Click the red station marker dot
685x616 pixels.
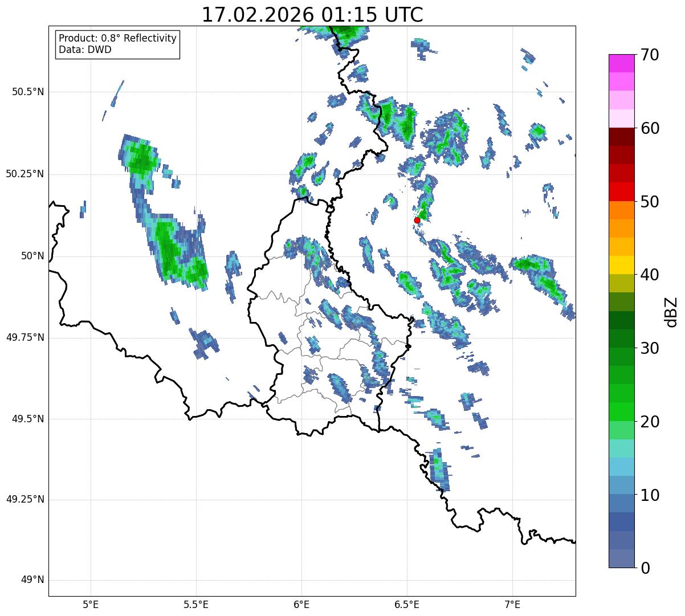click(x=417, y=220)
